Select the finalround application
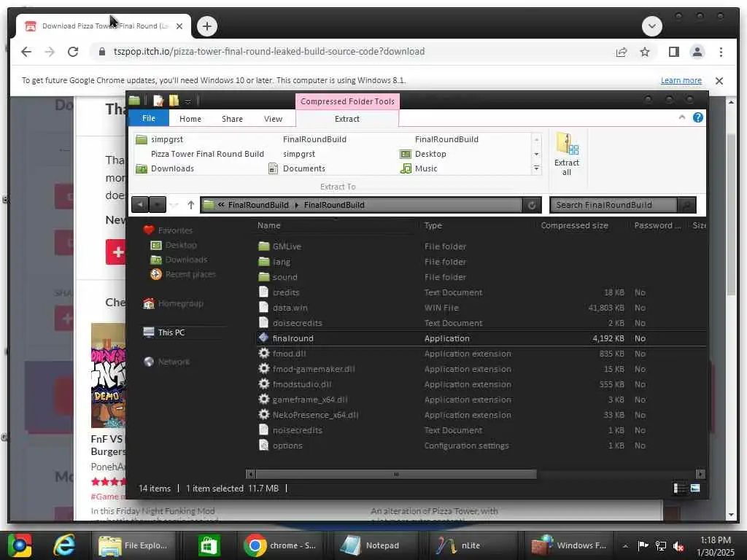Screen dimensions: 747x560 point(293,338)
